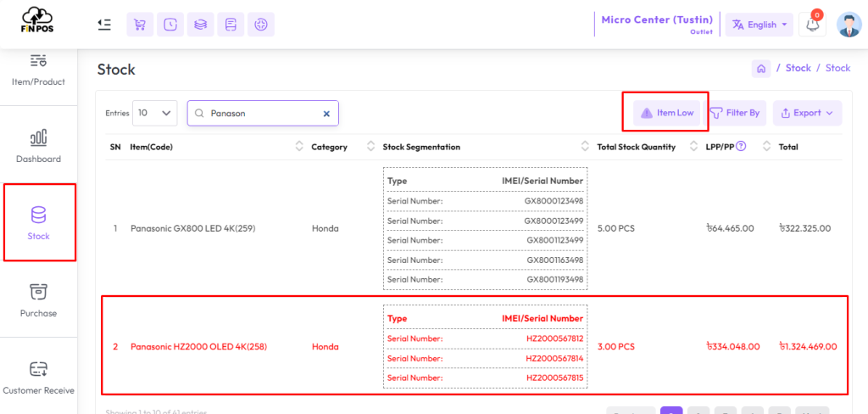This screenshot has width=868, height=414.
Task: Focus the search field containing Panason
Action: (263, 113)
